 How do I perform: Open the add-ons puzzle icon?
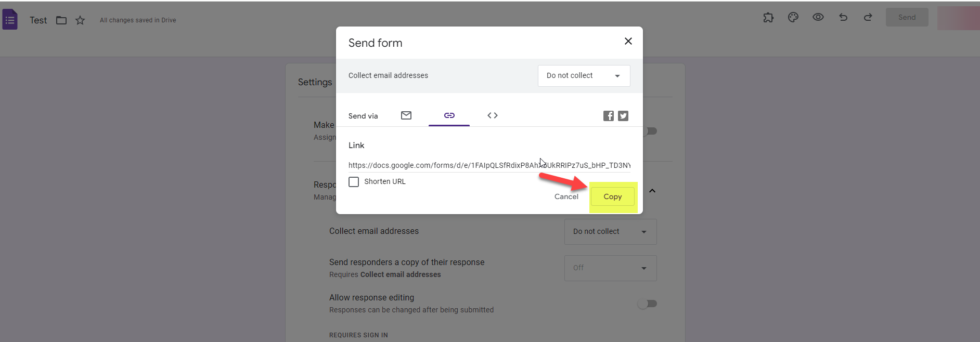click(768, 18)
